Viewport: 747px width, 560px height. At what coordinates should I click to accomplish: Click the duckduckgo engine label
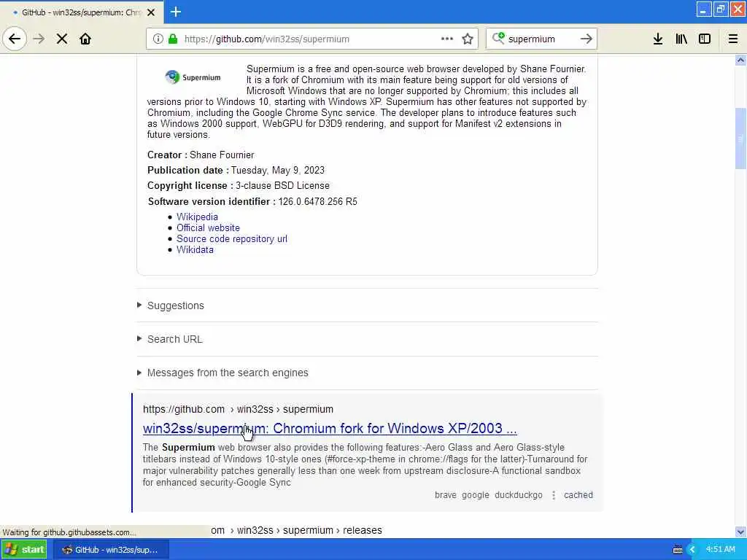coord(519,495)
